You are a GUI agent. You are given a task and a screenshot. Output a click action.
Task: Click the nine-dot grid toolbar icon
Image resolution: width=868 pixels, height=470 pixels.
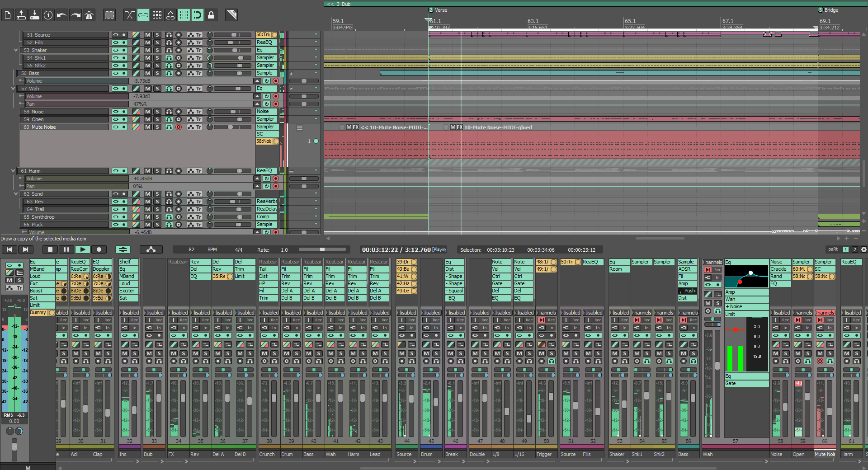(x=157, y=15)
